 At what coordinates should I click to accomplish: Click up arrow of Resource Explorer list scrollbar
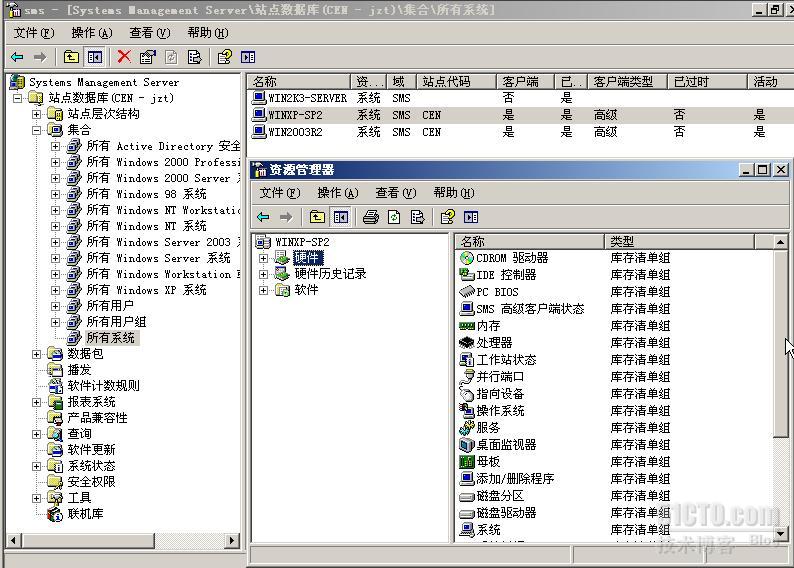tap(780, 242)
